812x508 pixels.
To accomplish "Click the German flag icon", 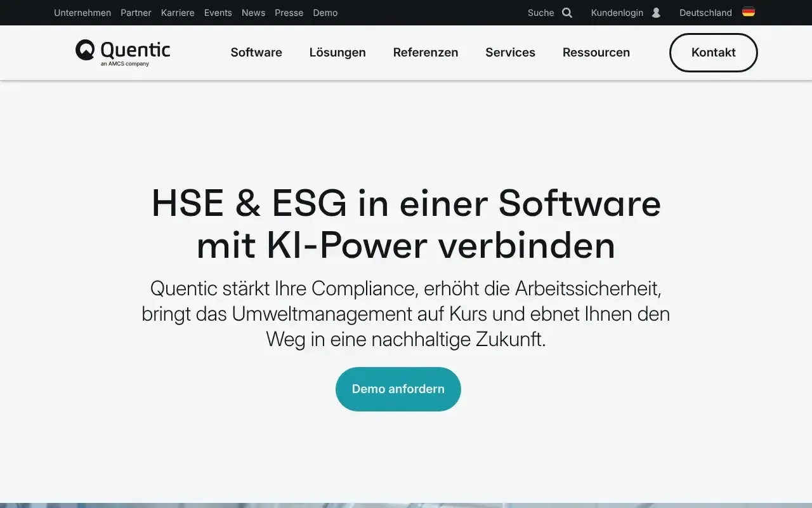I will click(748, 11).
